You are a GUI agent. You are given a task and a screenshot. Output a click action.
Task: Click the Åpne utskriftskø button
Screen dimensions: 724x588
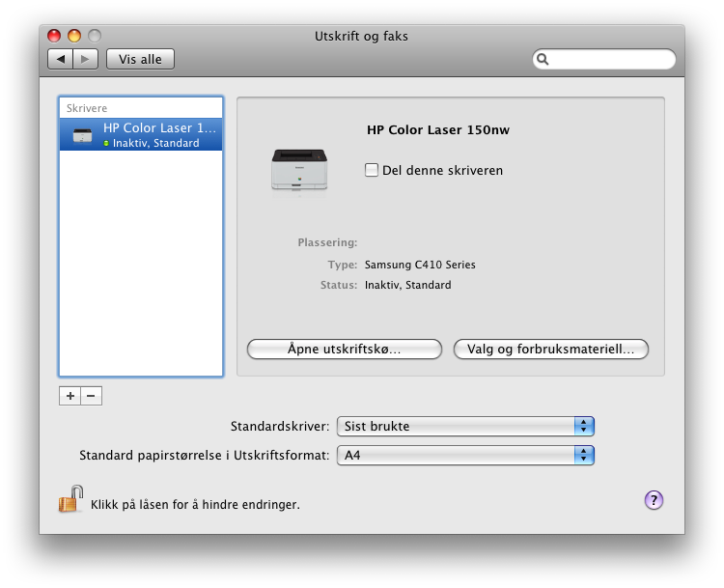tap(345, 349)
